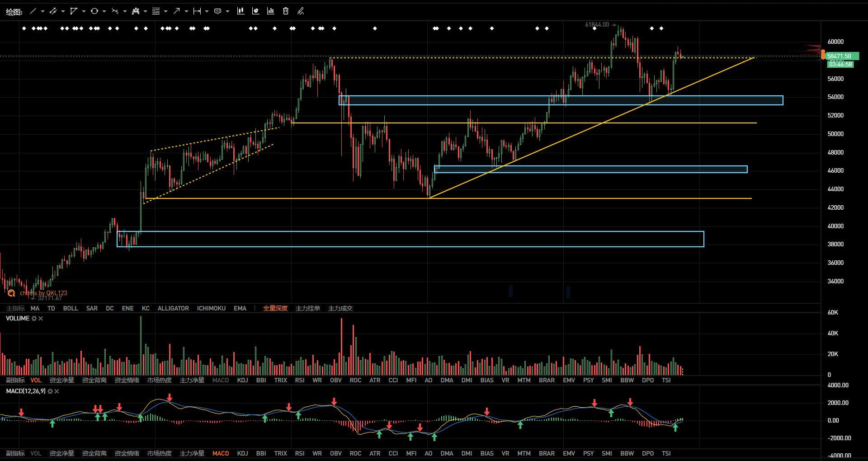
Task: Close the VOLUME indicator panel
Action: 41,319
